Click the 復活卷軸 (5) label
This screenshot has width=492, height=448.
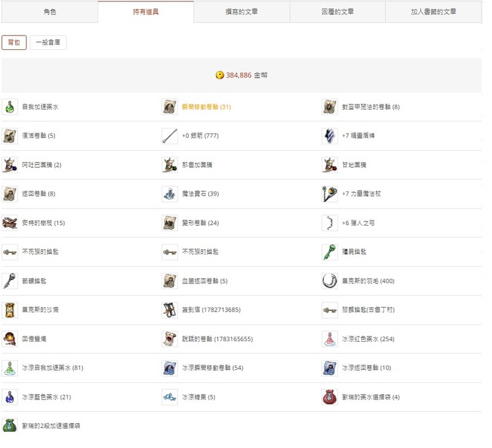[x=39, y=136]
